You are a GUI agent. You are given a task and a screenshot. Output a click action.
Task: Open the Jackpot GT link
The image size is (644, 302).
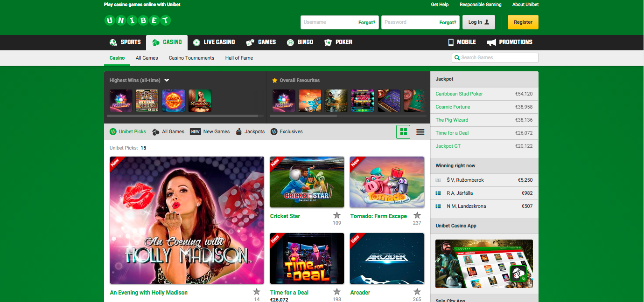pos(448,146)
